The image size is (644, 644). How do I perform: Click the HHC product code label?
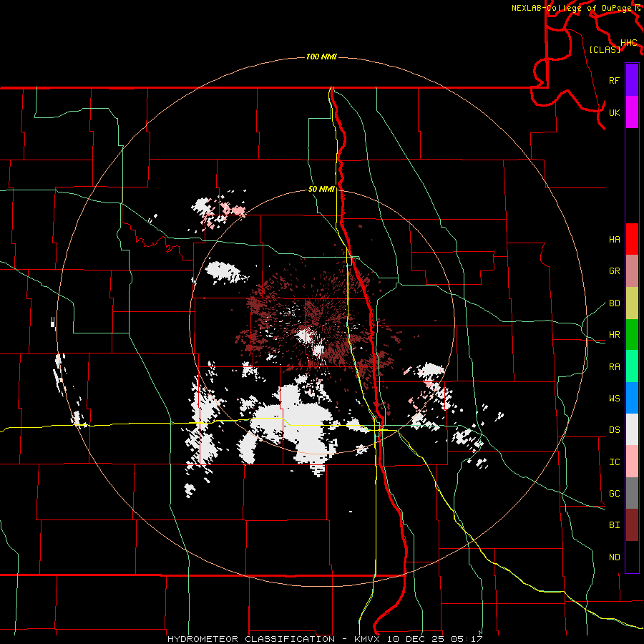629,43
